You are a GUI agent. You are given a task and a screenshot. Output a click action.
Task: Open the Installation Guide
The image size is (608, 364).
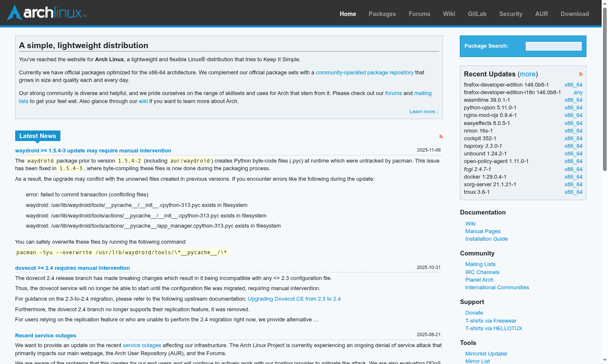point(486,239)
